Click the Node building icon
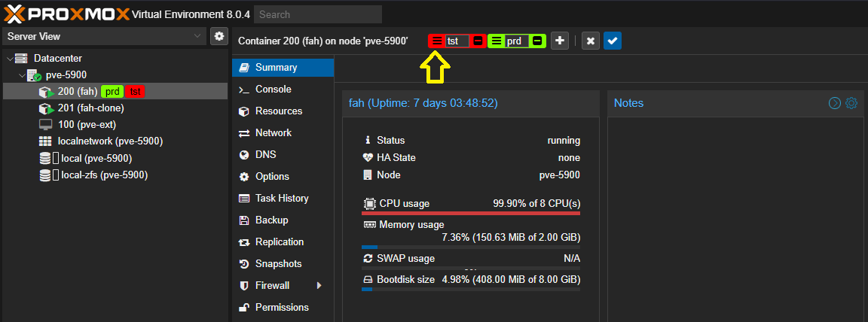Viewport: 868px width, 322px height. point(368,175)
